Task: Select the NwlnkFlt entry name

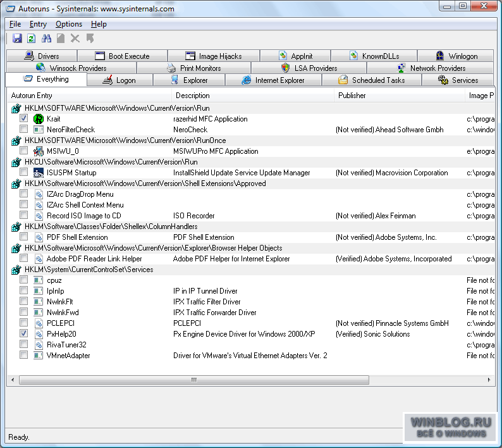Action: [x=60, y=302]
